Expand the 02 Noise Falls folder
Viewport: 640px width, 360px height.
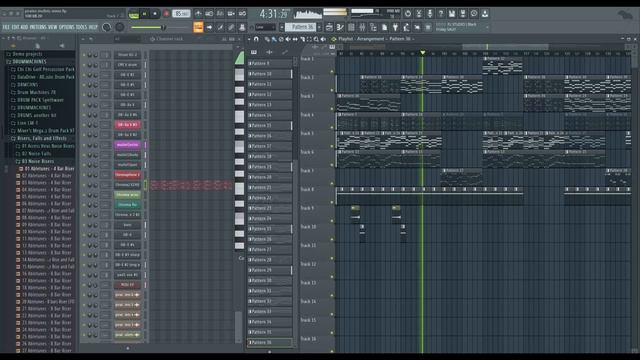[x=36, y=153]
